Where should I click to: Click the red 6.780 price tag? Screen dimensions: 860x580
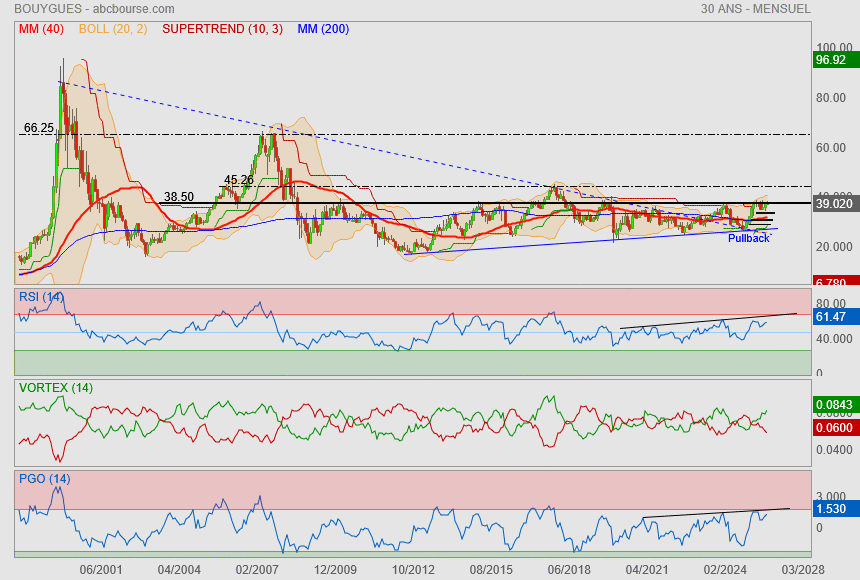click(831, 283)
